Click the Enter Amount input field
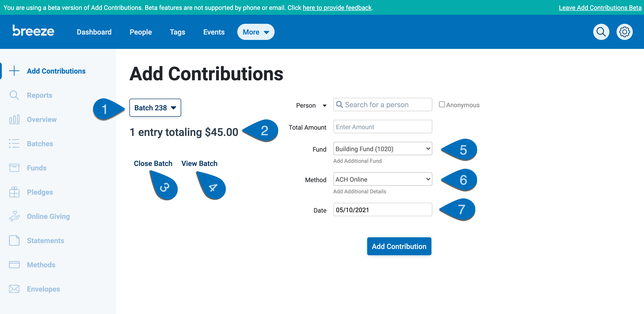 382,126
